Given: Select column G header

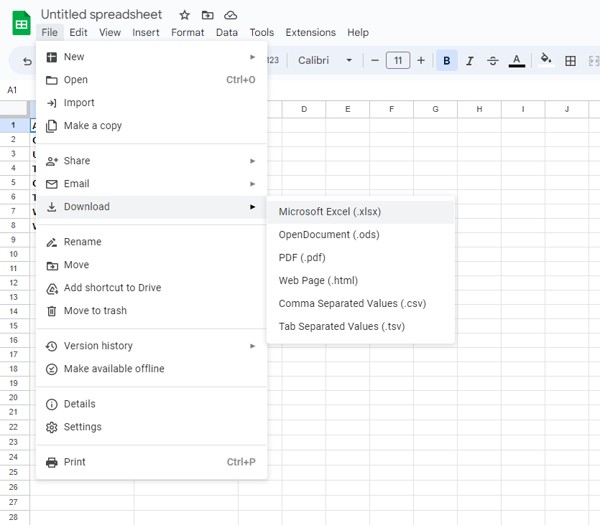Looking at the screenshot, I should [x=435, y=109].
